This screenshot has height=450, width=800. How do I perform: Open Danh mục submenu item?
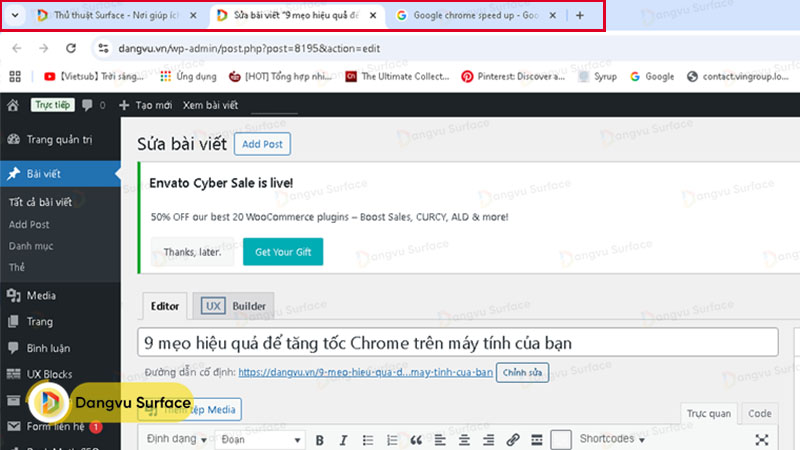(31, 246)
